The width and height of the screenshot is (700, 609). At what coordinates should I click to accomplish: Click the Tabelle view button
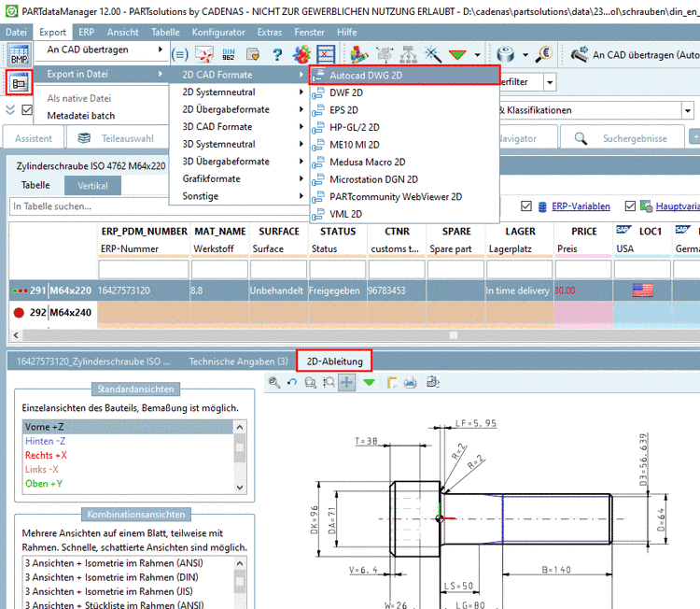[35, 186]
